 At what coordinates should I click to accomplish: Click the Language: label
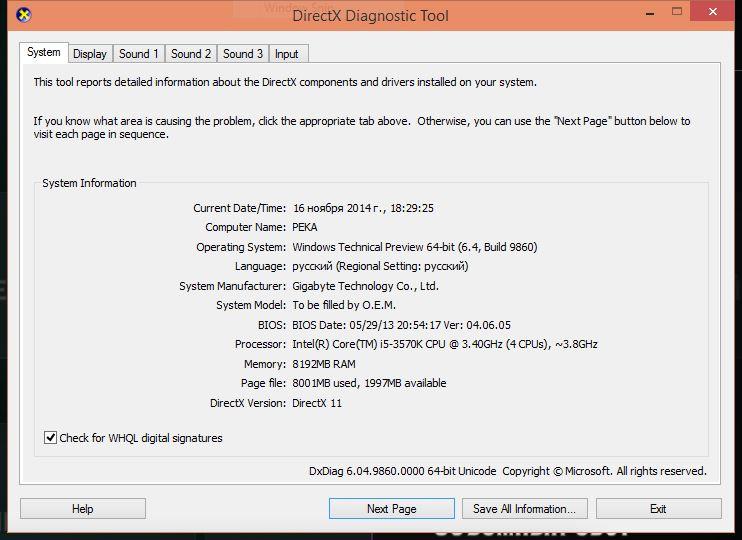260,266
